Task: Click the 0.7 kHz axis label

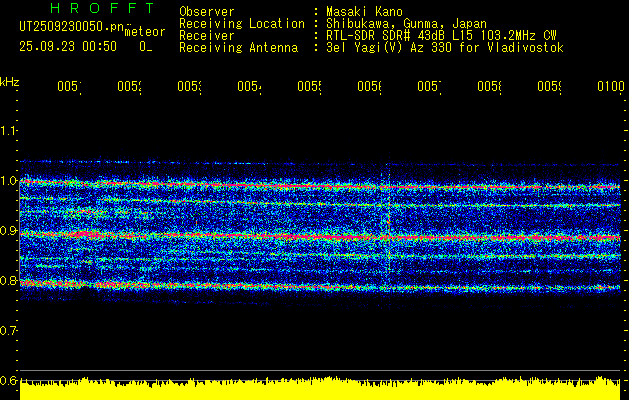Action: tap(8, 331)
